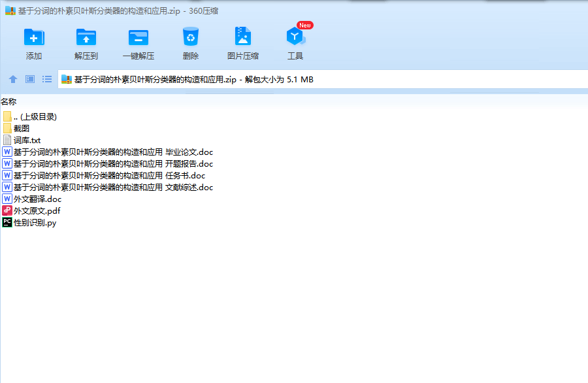The width and height of the screenshot is (588, 383).
Task: Click the 解压到 (Extract to) icon
Action: (86, 37)
